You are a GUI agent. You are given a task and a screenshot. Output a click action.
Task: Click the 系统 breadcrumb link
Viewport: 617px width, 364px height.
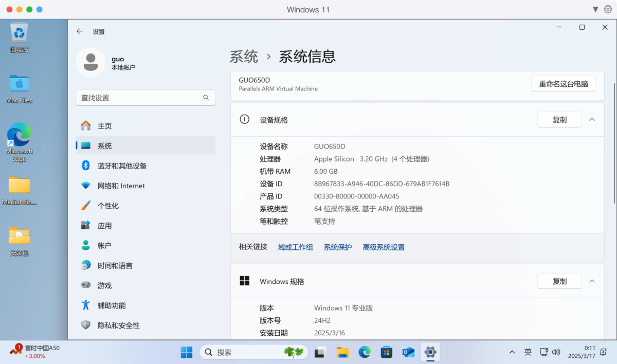tap(244, 57)
